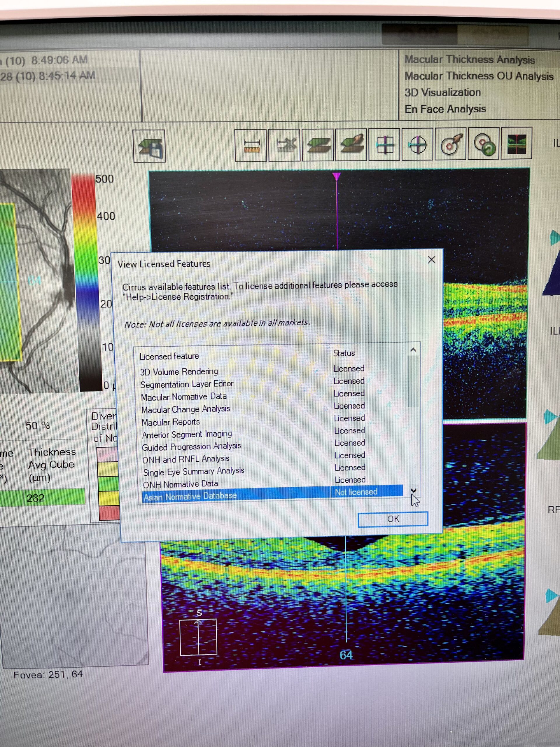Click the slice number 64 label

click(x=346, y=655)
